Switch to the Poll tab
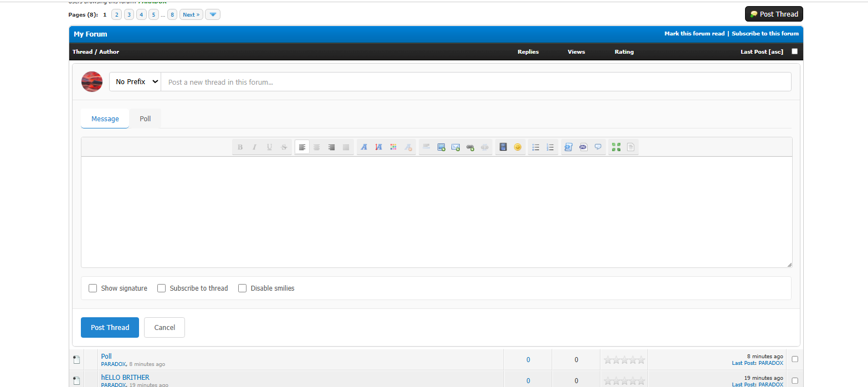 145,119
